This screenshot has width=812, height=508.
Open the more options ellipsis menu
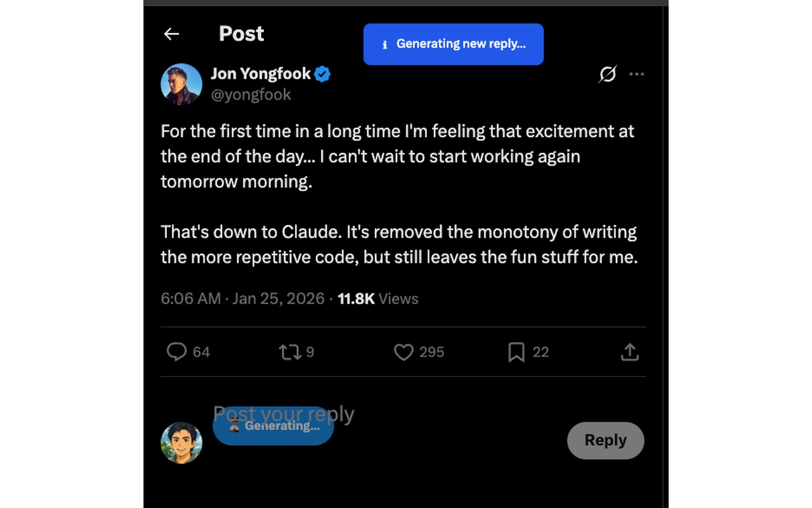pos(637,74)
